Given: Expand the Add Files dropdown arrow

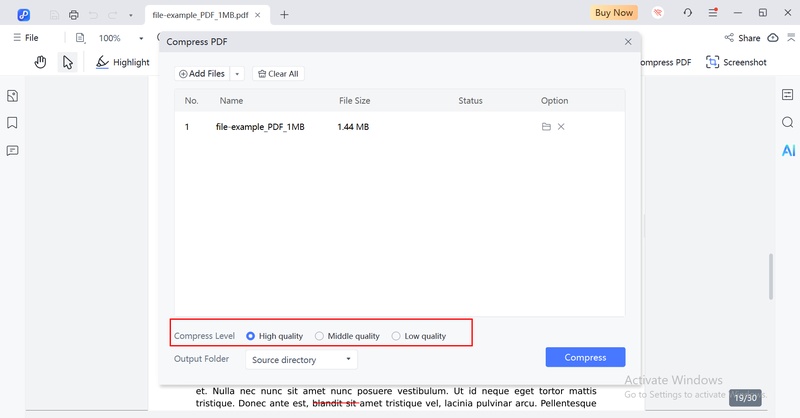Looking at the screenshot, I should point(237,74).
